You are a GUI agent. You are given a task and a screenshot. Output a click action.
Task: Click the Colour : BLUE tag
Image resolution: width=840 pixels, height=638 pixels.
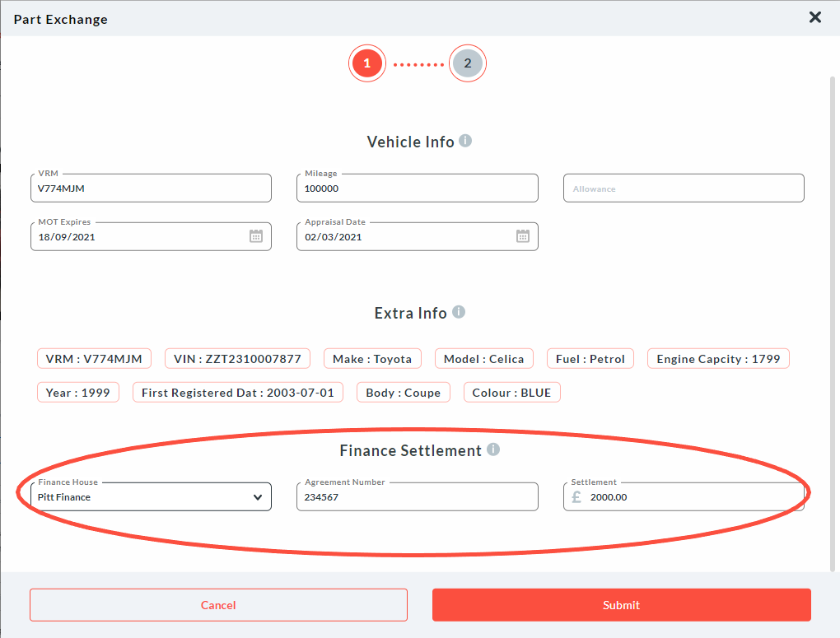click(x=511, y=393)
